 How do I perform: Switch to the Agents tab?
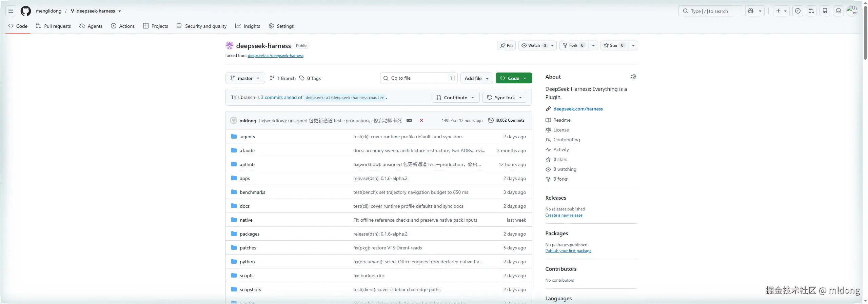[x=91, y=26]
